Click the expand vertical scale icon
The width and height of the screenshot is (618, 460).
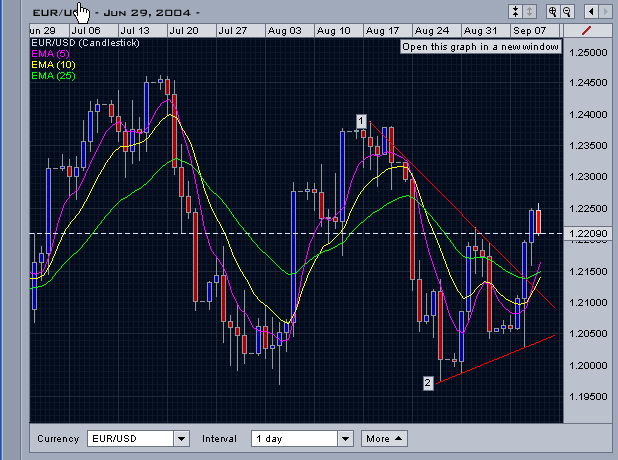pyautogui.click(x=529, y=12)
